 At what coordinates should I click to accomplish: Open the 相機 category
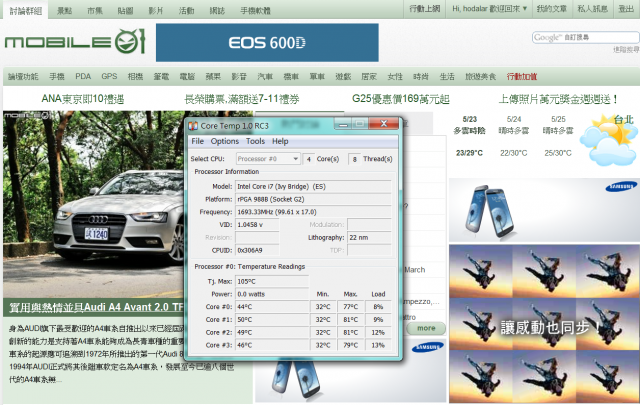pos(135,76)
